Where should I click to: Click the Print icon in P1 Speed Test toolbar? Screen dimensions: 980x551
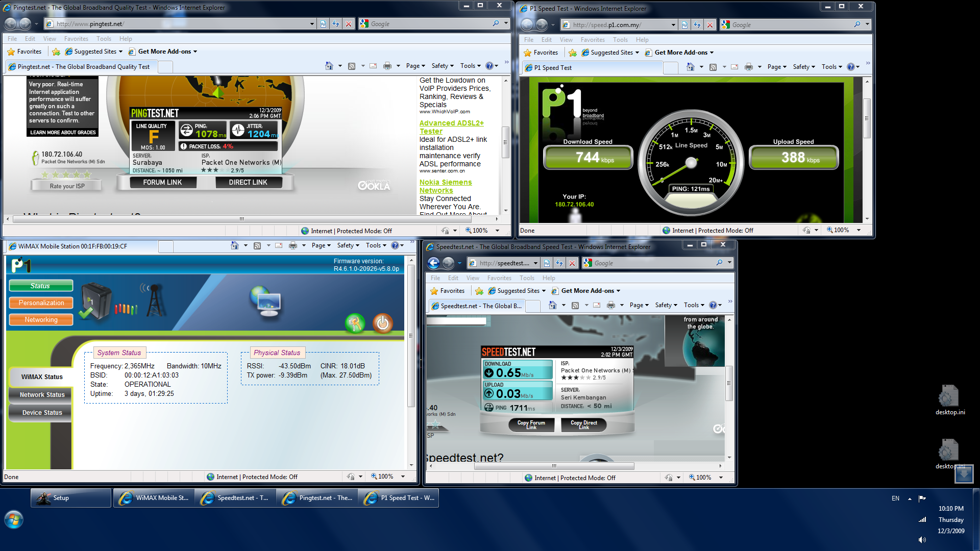pyautogui.click(x=749, y=67)
